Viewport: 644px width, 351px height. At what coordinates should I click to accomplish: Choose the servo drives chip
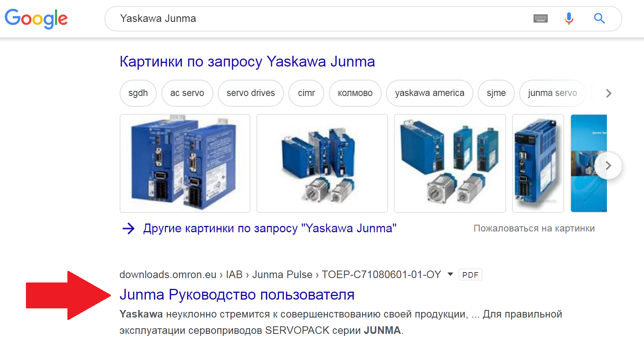click(250, 93)
